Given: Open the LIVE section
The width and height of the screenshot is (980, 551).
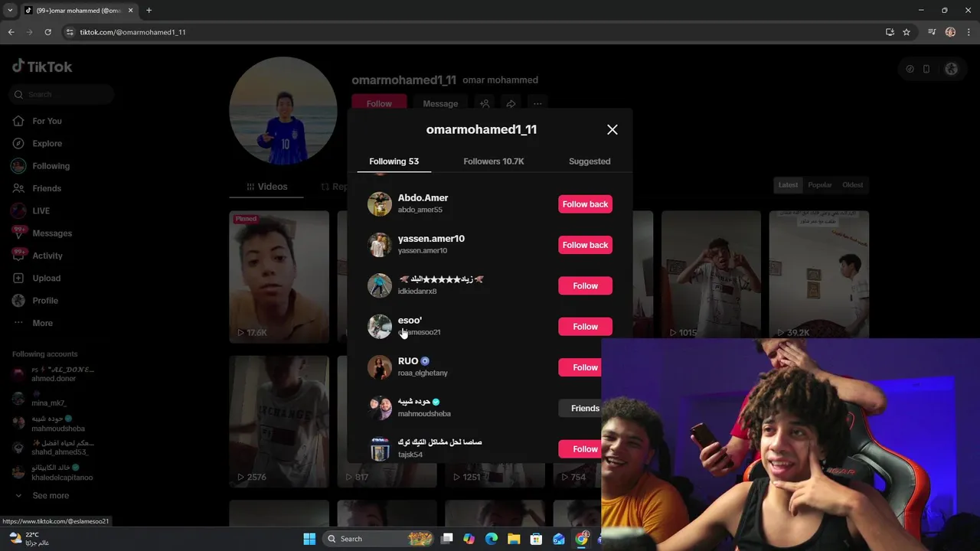Looking at the screenshot, I should click(41, 210).
